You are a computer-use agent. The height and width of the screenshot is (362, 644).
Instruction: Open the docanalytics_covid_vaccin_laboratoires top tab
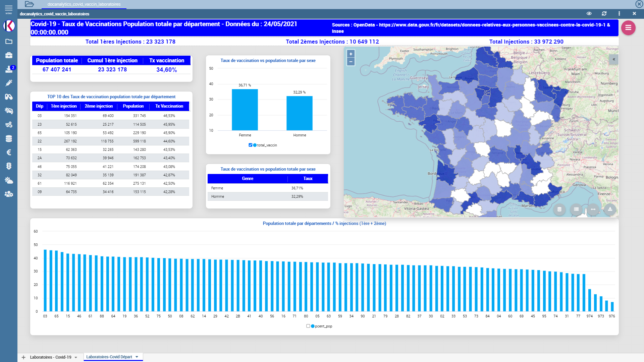click(84, 4)
